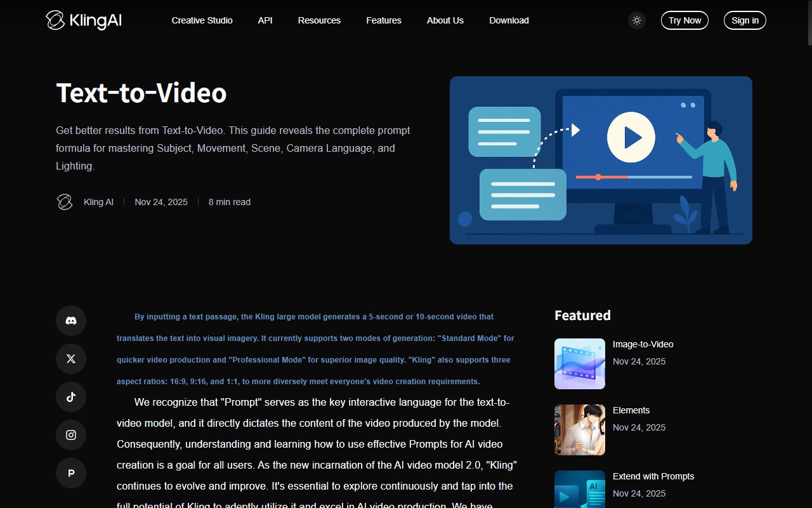Click the KlingAI logo in the header
The width and height of the screenshot is (812, 508).
(x=84, y=20)
